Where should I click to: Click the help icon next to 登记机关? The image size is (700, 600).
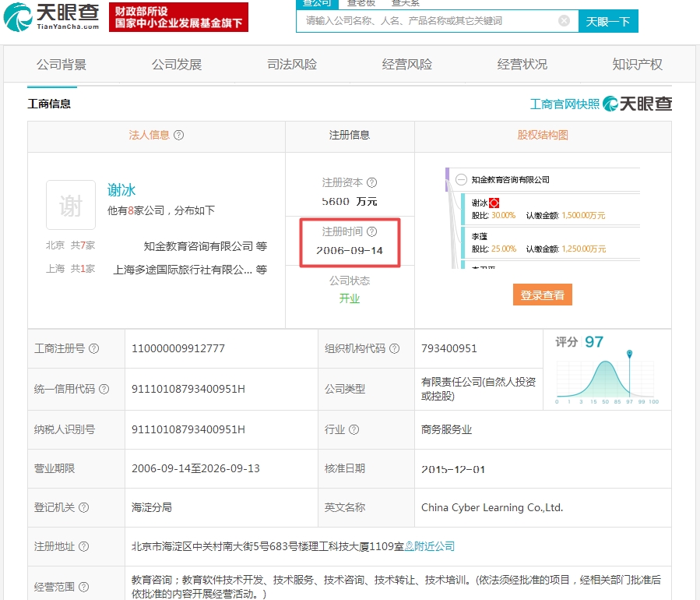(x=84, y=507)
